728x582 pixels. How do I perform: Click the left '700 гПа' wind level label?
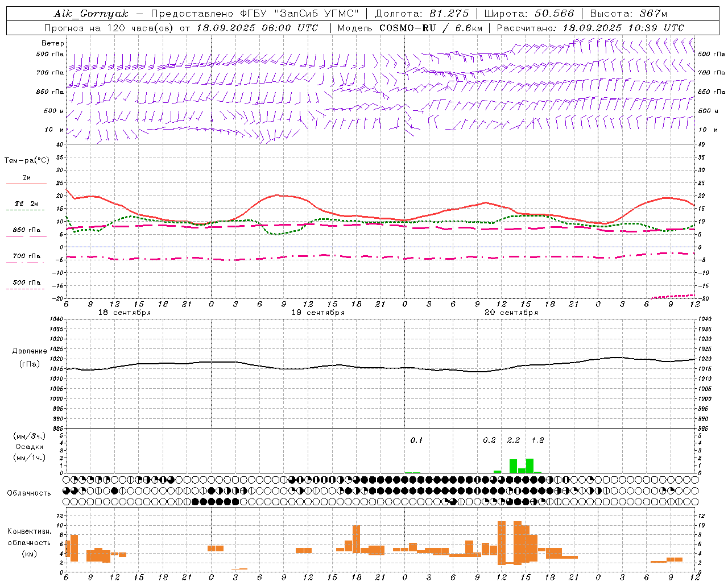[50, 73]
